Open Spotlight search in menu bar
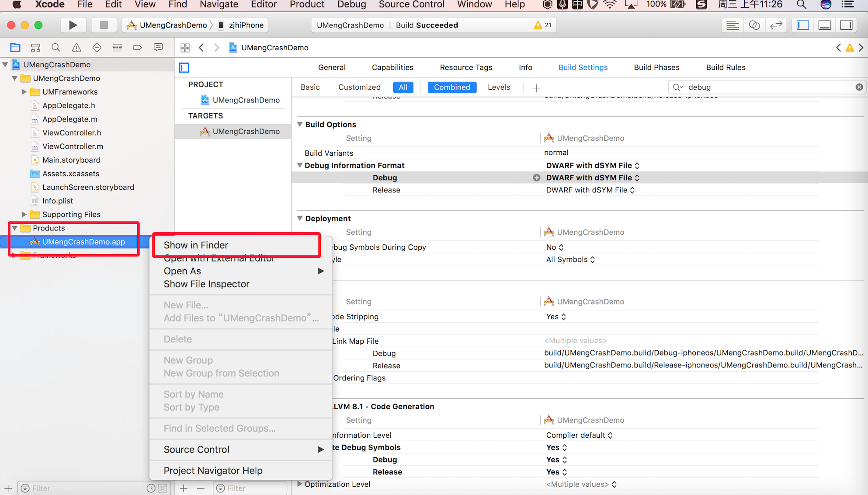The image size is (868, 495). coord(802,5)
